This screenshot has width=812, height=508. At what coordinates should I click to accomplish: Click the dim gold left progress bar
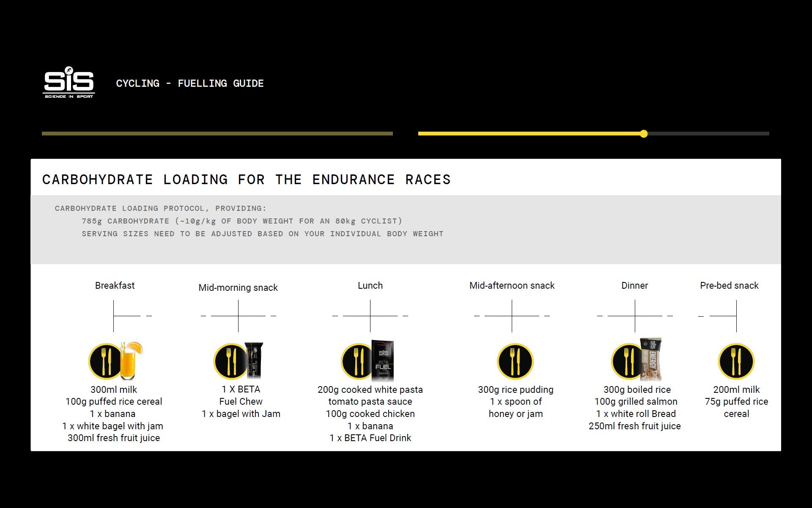click(217, 134)
